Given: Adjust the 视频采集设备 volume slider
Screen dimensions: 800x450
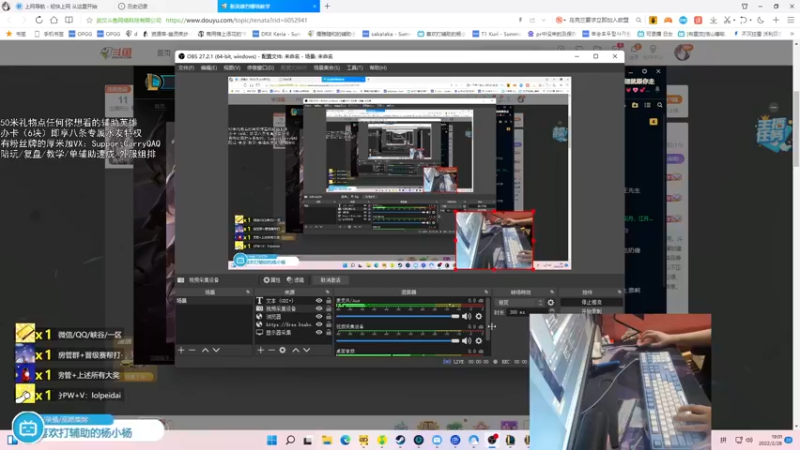Looking at the screenshot, I should point(398,340).
